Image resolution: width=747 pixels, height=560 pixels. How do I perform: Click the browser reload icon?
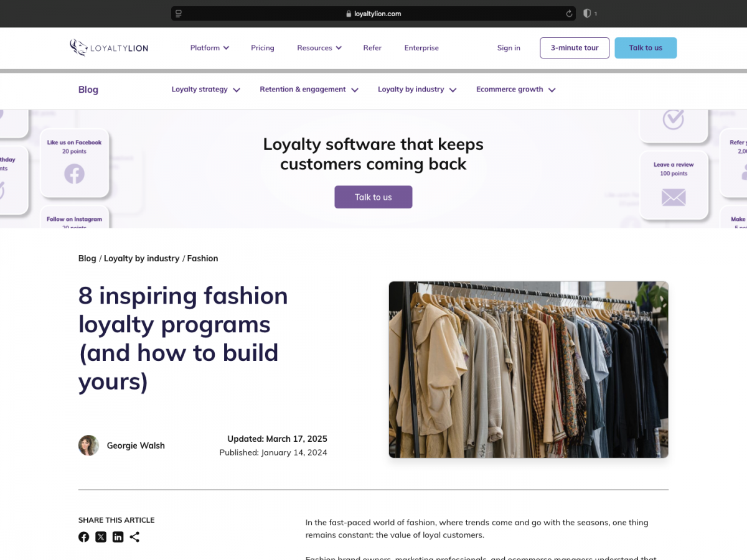click(569, 14)
